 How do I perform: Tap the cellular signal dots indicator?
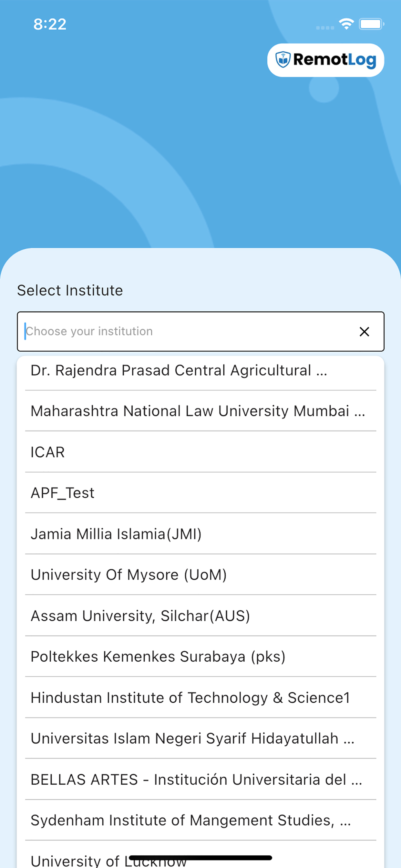click(x=325, y=28)
